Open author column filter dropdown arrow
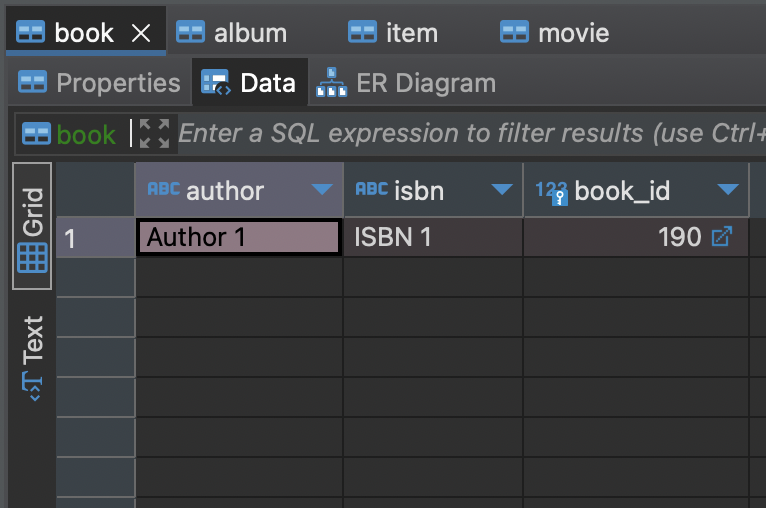The width and height of the screenshot is (766, 508). click(x=322, y=189)
